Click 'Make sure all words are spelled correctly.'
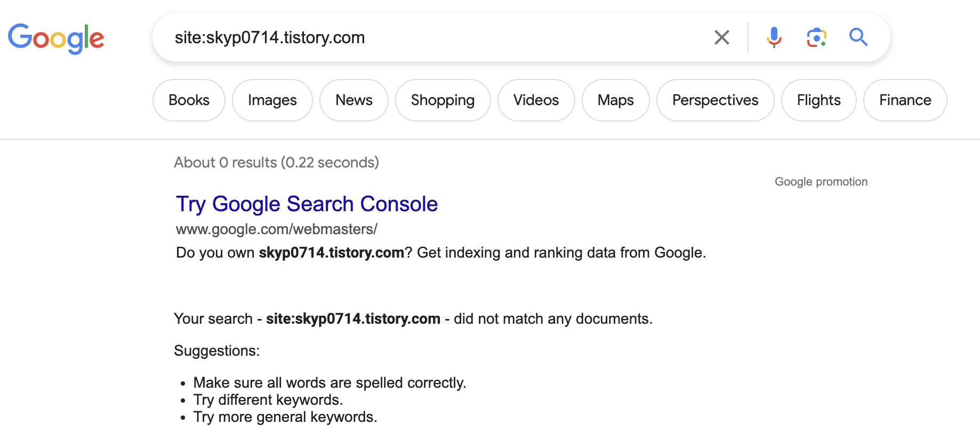Screen dimensions: 980x432 pos(330,383)
